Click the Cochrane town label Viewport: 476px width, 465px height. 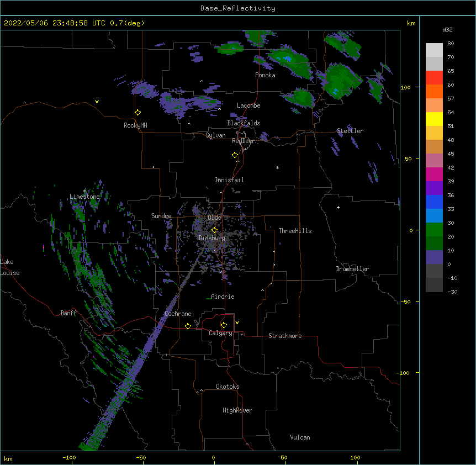(x=178, y=314)
